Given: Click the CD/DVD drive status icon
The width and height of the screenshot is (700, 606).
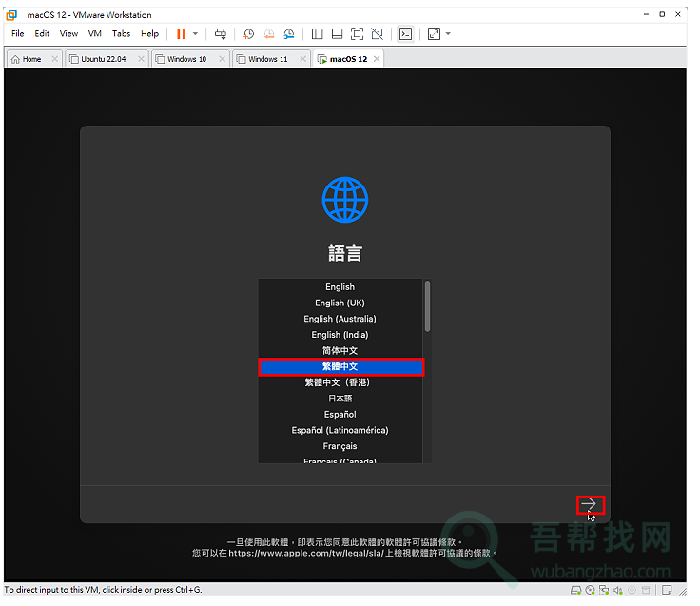Looking at the screenshot, I should click(x=591, y=591).
